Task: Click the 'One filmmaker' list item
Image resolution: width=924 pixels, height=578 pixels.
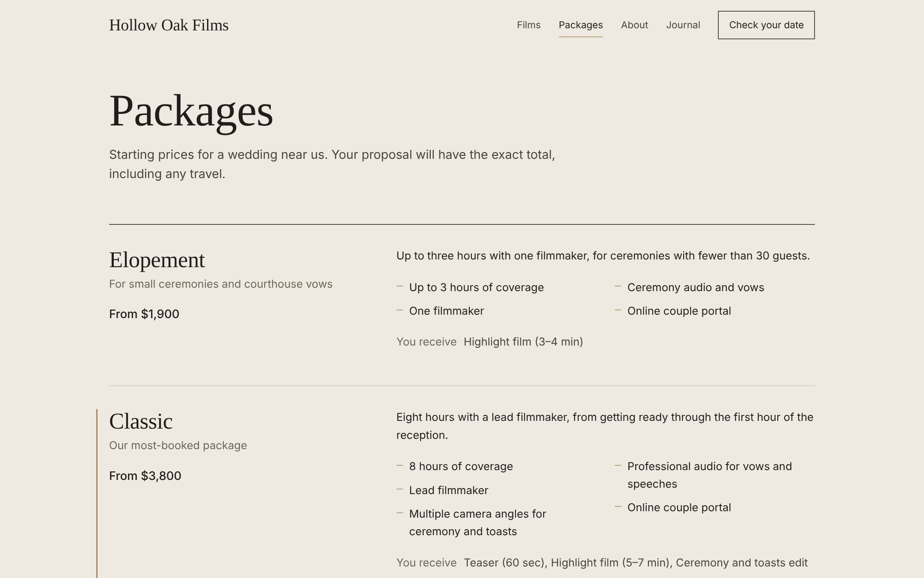Action: pos(446,311)
